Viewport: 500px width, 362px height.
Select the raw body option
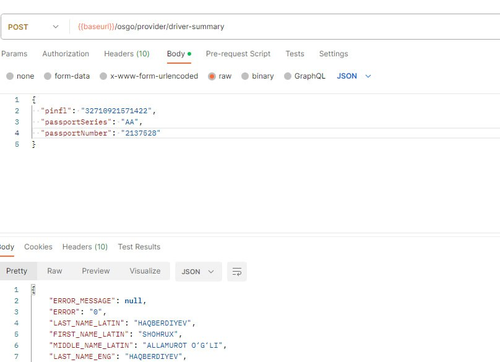click(220, 76)
